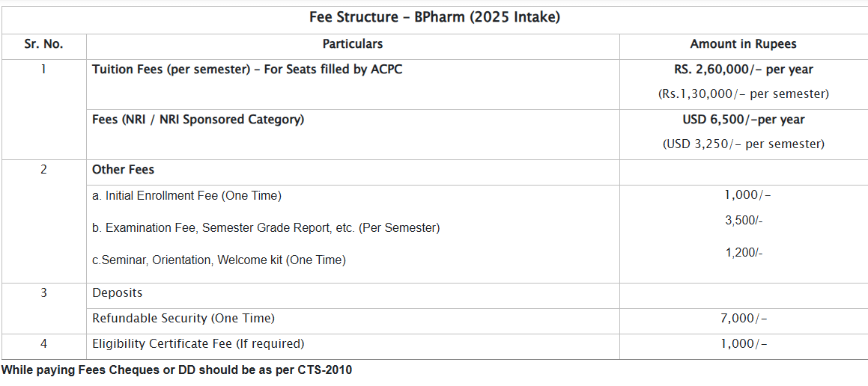Click the Initial Enrollment Fee item
Image resolution: width=868 pixels, height=386 pixels.
coord(186,196)
